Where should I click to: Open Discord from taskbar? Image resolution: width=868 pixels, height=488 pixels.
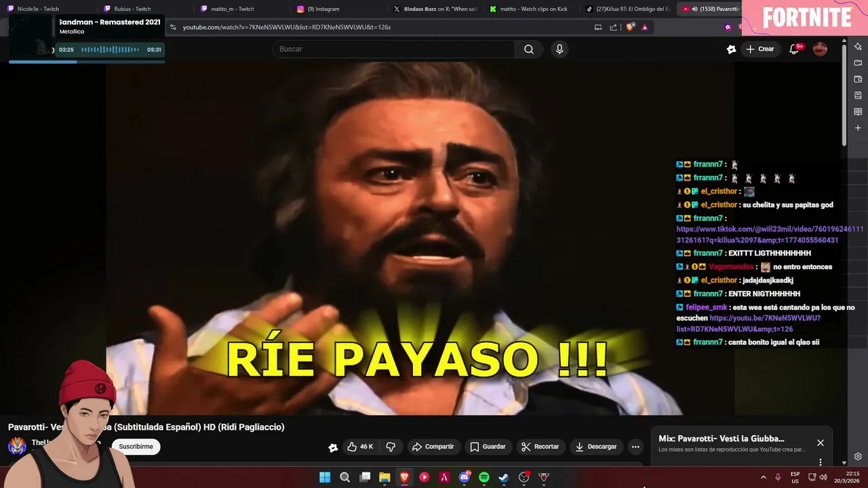(465, 477)
